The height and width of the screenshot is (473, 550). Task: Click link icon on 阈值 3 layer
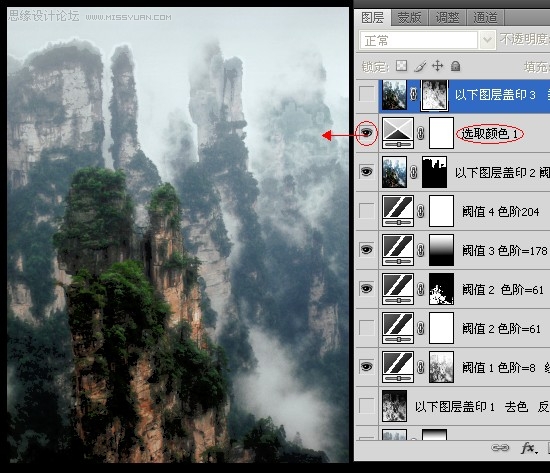click(x=421, y=250)
